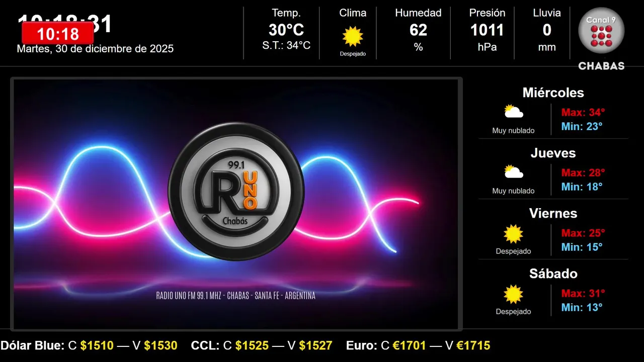Screen dimensions: 644x362
Task: Click 'Despejado' under Viernes
Action: [513, 251]
